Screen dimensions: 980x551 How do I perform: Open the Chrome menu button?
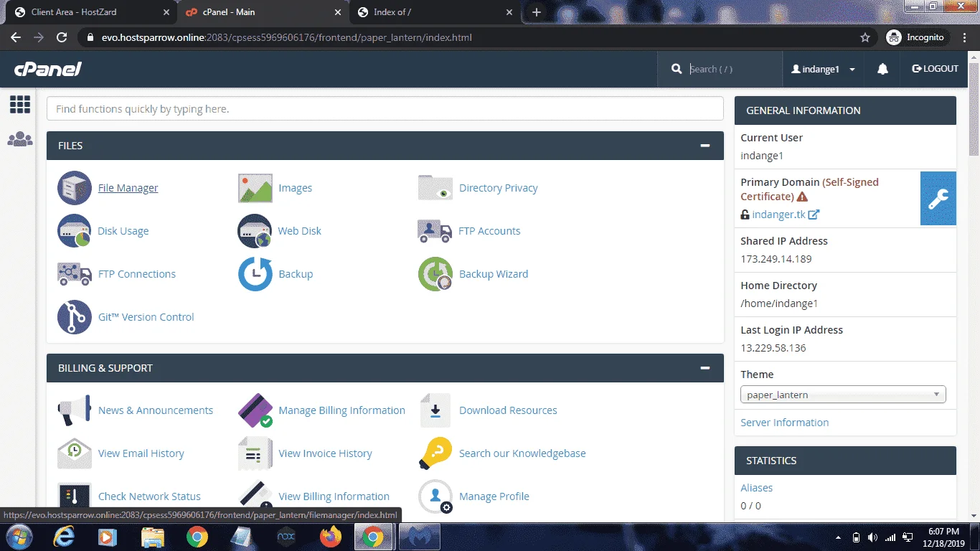click(966, 37)
